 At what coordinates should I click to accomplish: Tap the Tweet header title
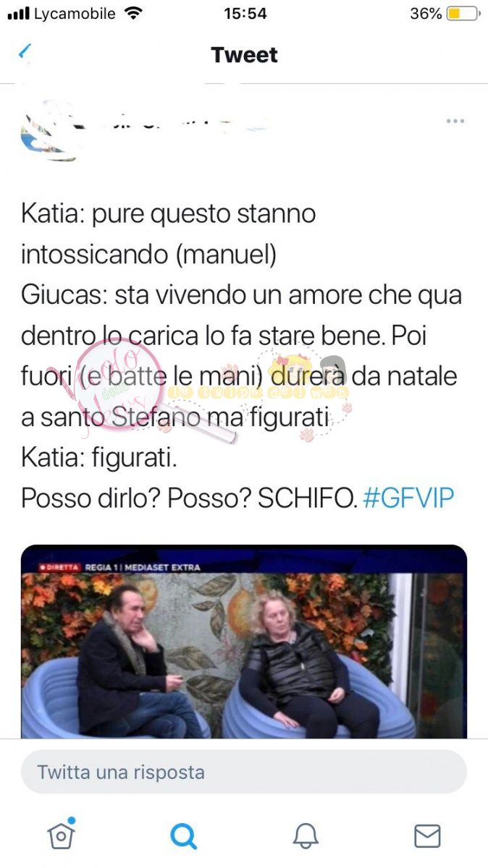coord(244,55)
